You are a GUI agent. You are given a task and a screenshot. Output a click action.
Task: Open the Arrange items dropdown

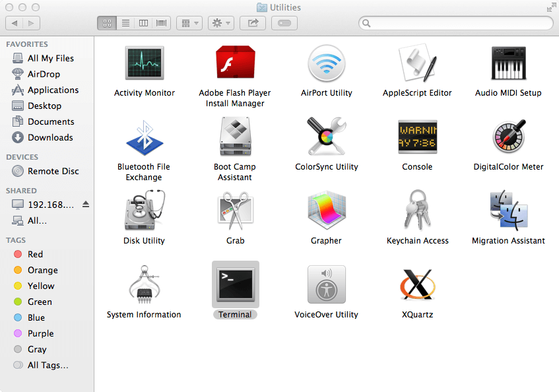pos(189,23)
